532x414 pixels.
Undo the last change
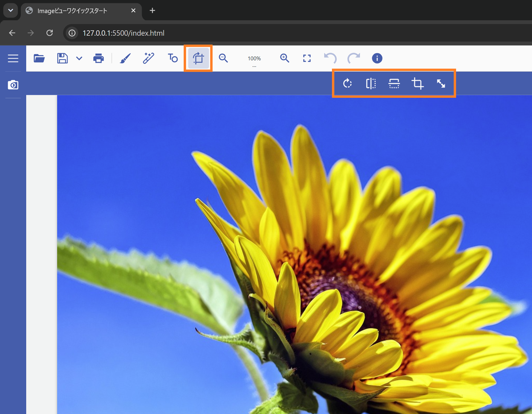(330, 58)
